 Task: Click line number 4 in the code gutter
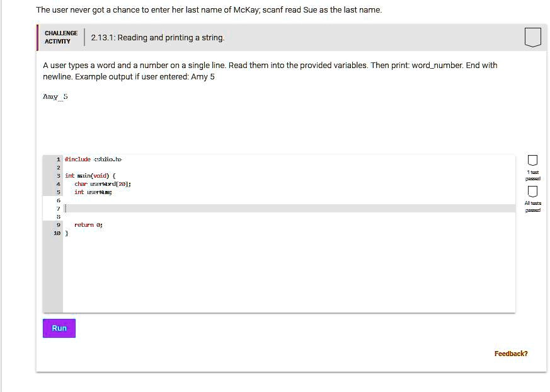point(57,183)
